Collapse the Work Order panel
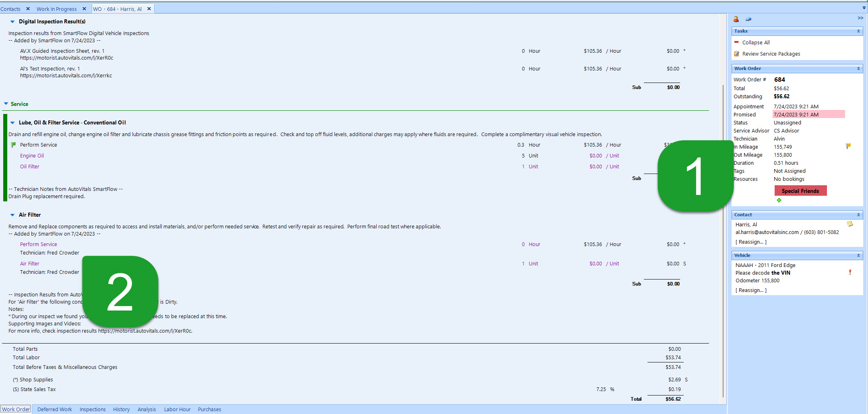 (x=858, y=68)
